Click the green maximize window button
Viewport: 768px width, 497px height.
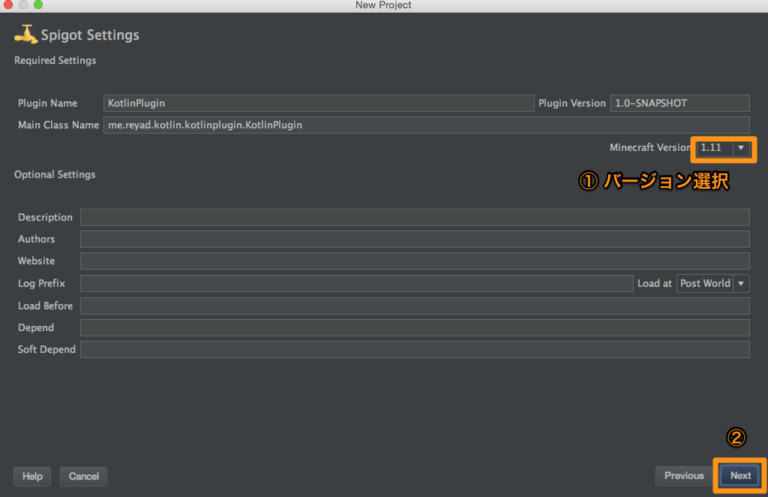pyautogui.click(x=38, y=5)
